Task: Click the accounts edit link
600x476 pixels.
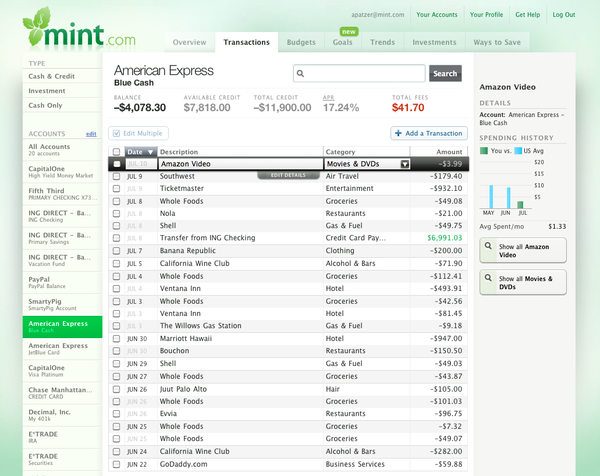Action: click(91, 134)
